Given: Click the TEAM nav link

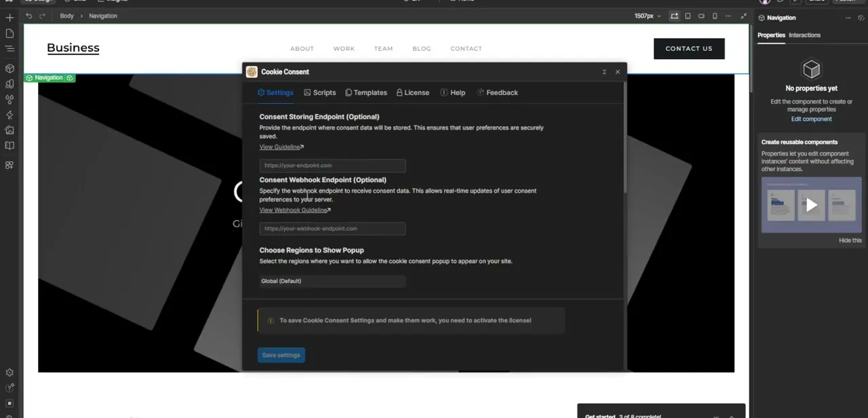Looking at the screenshot, I should [x=383, y=49].
